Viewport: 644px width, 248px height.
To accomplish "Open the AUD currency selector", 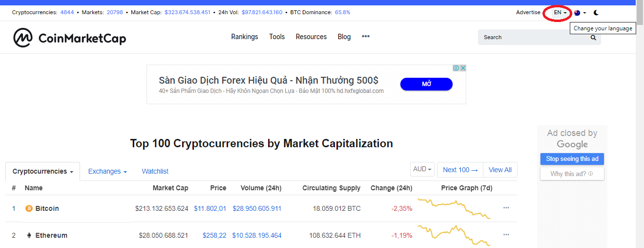I will click(423, 169).
